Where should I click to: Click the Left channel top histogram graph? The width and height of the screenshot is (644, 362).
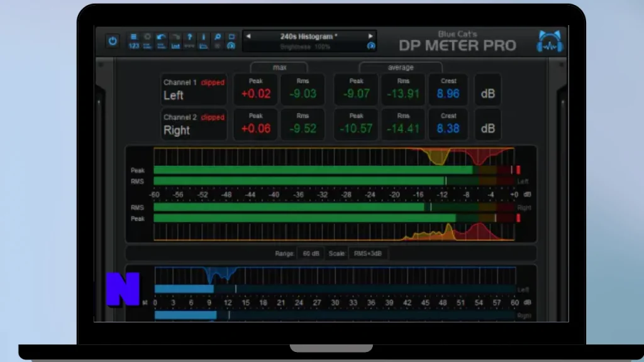(x=334, y=156)
